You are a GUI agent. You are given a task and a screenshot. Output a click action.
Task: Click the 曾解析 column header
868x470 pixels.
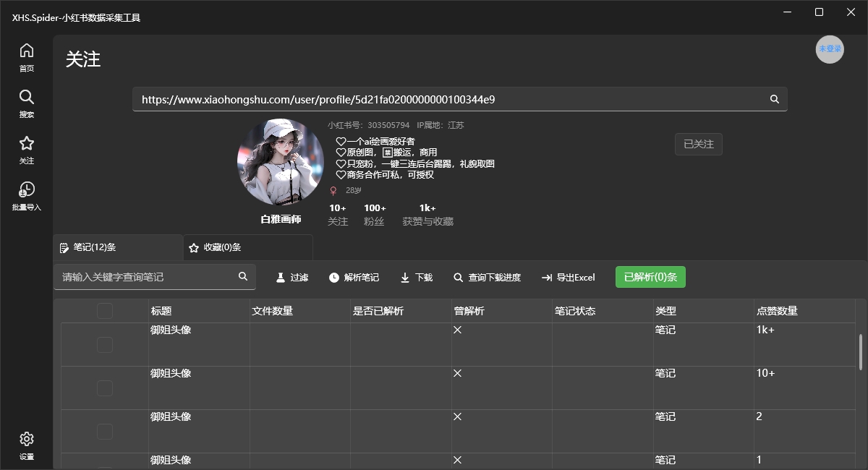point(502,311)
